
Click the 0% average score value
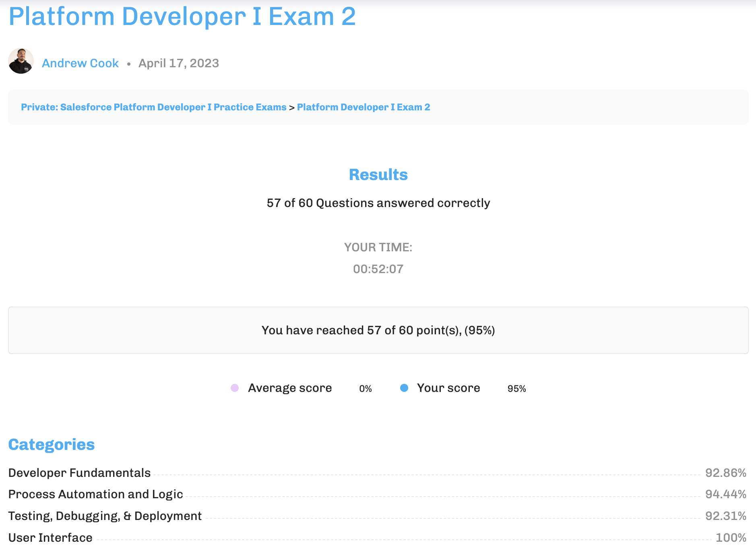click(x=366, y=389)
